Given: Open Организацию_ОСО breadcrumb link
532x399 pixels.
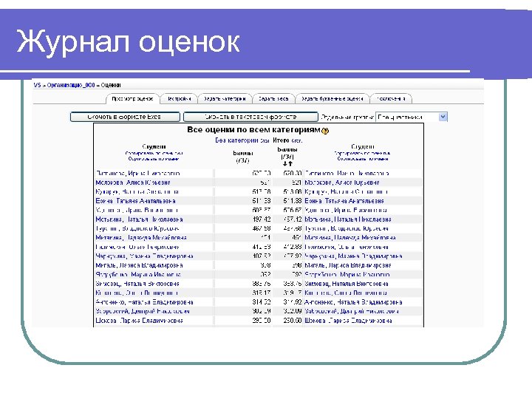Looking at the screenshot, I should pyautogui.click(x=71, y=85).
